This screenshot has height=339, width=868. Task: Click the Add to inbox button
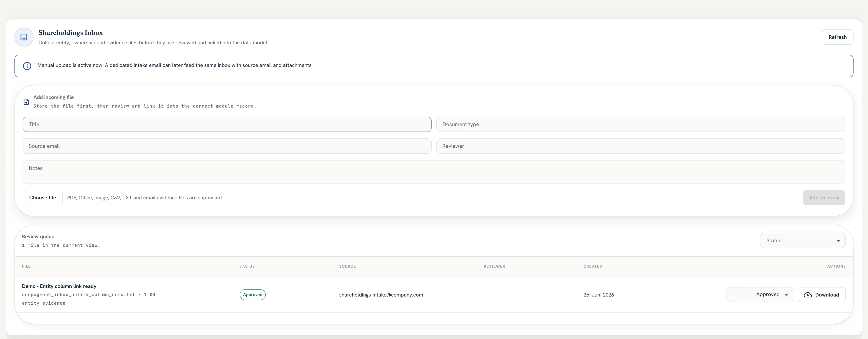click(824, 198)
